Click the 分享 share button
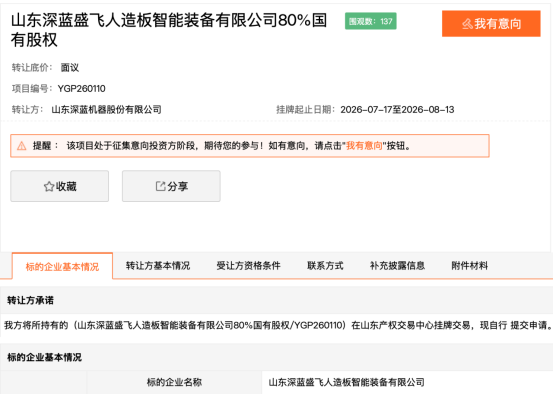The width and height of the screenshot is (553, 395). pos(171,186)
